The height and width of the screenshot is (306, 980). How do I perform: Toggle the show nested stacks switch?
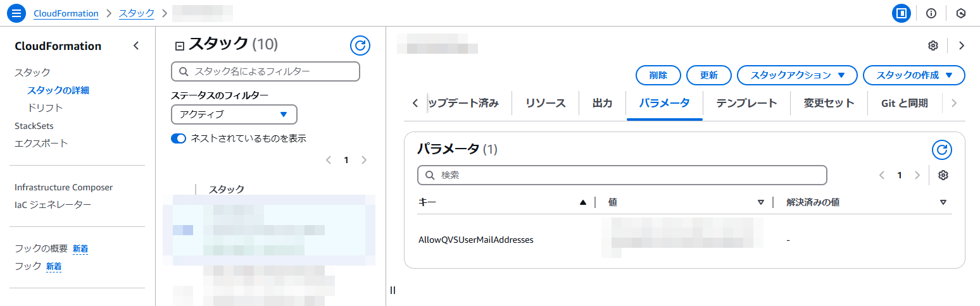click(x=179, y=138)
